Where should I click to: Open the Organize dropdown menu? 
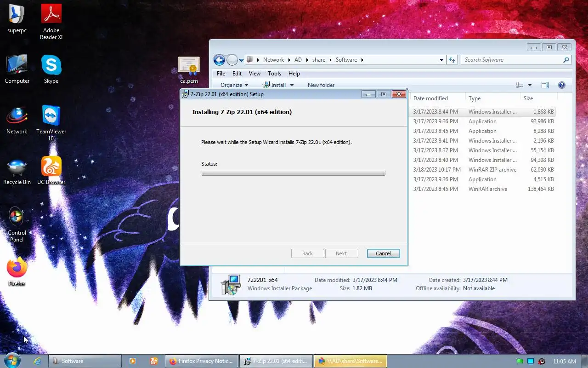[x=234, y=85]
